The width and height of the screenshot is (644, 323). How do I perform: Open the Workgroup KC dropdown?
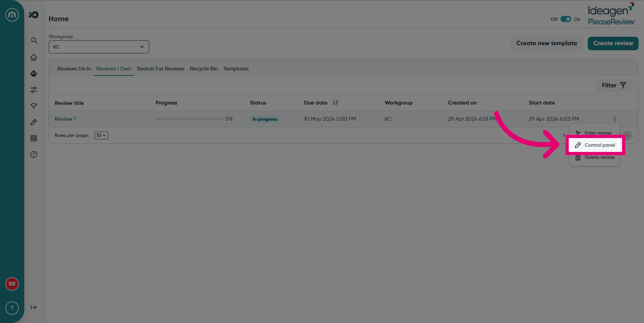(x=99, y=47)
